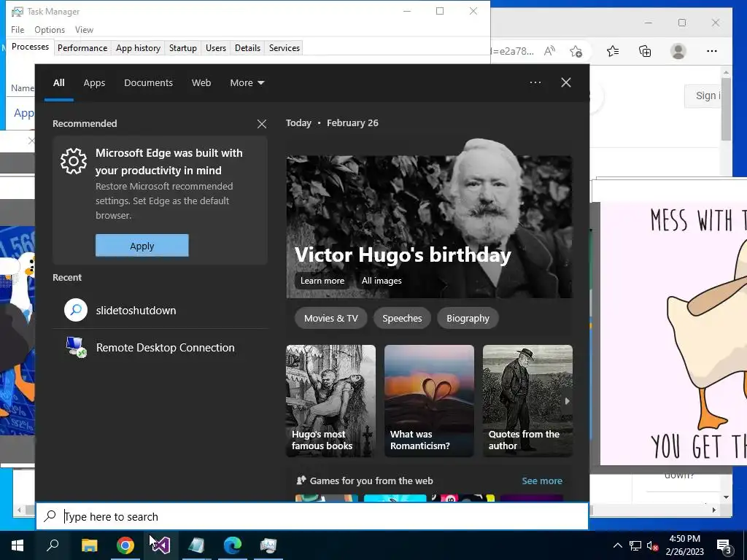Switch to Task Manager App history tab

click(x=138, y=47)
